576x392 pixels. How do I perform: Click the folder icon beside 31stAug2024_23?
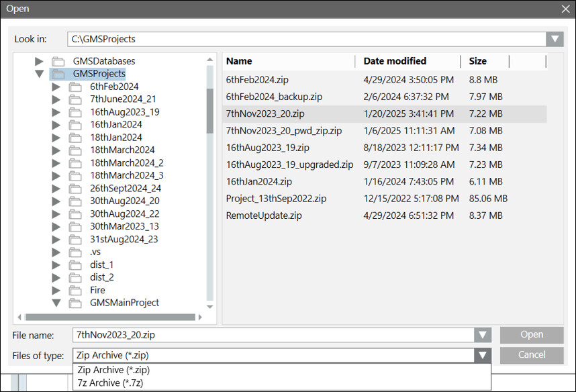[75, 239]
